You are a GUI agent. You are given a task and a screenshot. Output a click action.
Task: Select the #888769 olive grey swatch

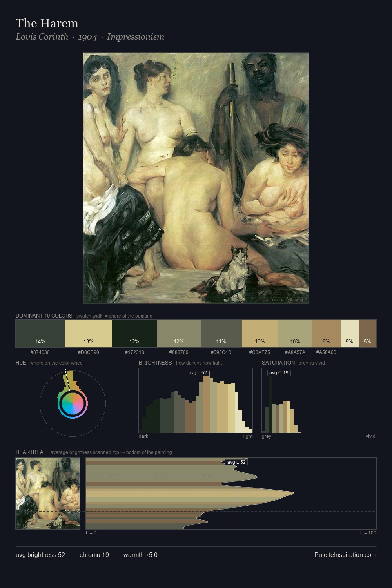(179, 334)
